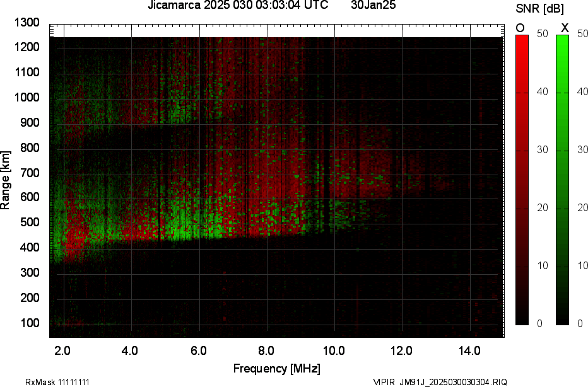Click the '1200' range tick label
This screenshot has width=588, height=387.
[27, 47]
